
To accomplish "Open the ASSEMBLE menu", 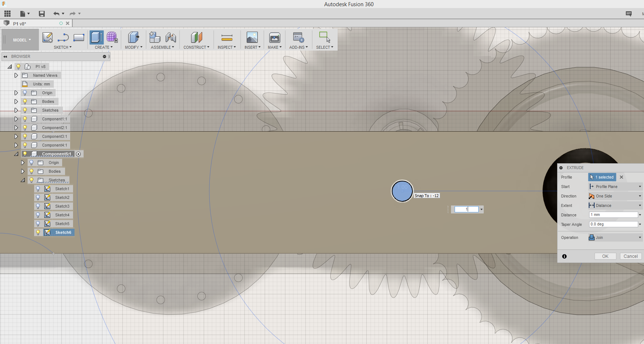I will coord(162,47).
